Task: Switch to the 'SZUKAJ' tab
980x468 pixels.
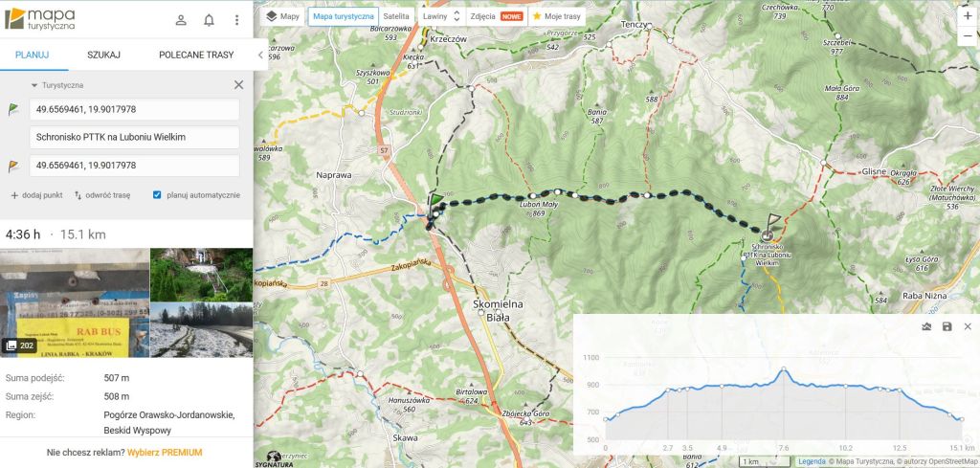Action: 103,55
